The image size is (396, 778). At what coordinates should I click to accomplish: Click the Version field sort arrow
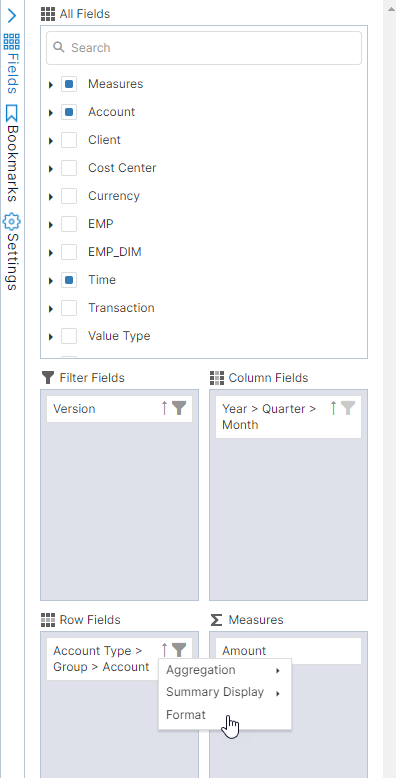[165, 408]
